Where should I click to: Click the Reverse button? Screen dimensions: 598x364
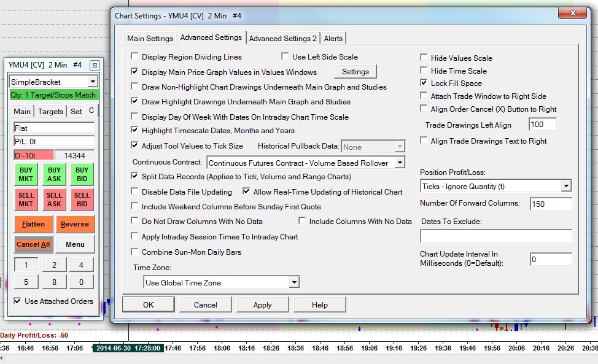point(75,224)
